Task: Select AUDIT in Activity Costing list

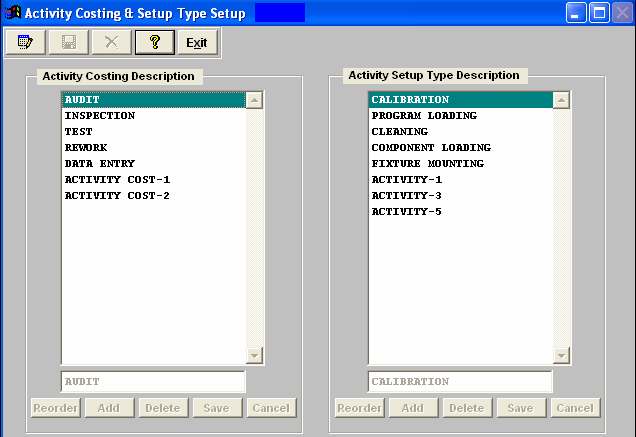Action: tap(154, 100)
